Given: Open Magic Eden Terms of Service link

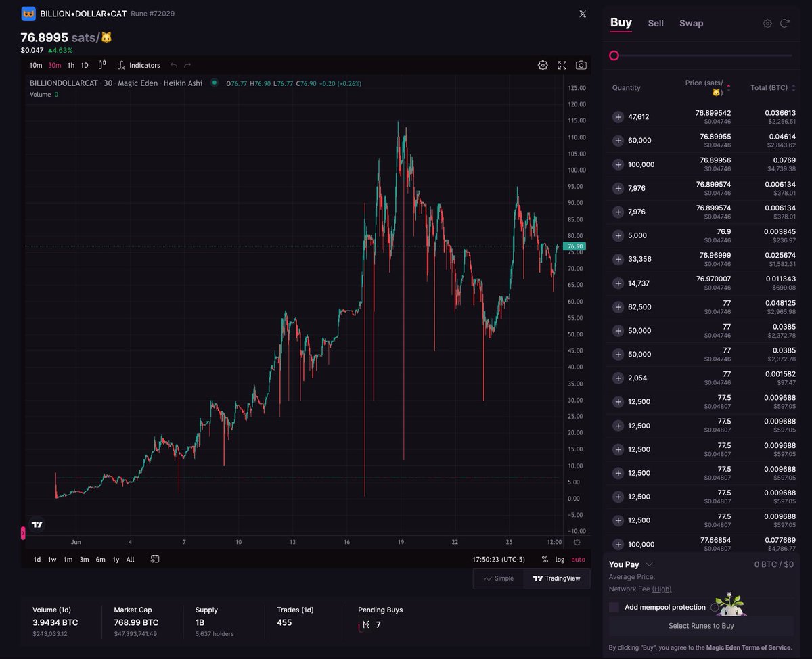Looking at the screenshot, I should [x=748, y=647].
